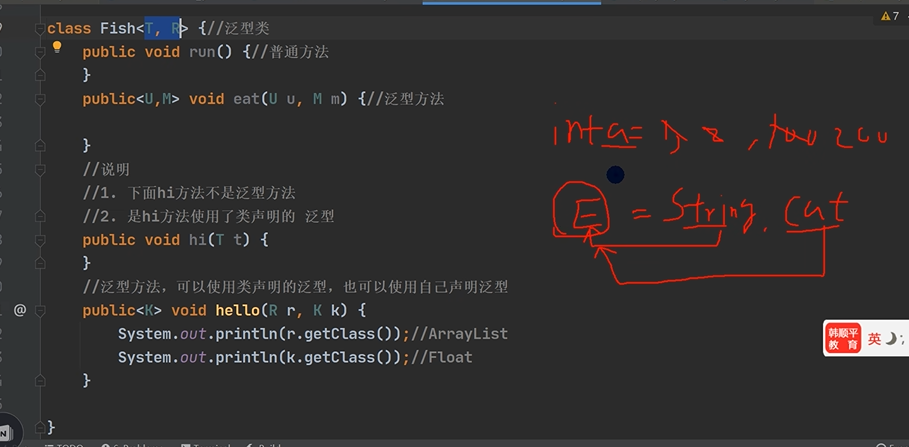Click the @ gutter icon beside hello method

pyautogui.click(x=20, y=310)
